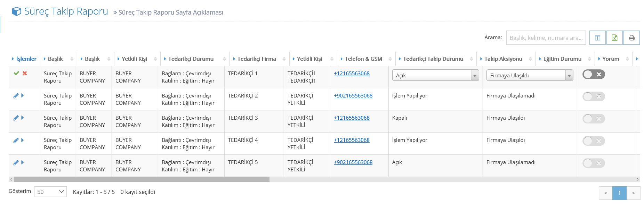This screenshot has width=644, height=204.
Task: Go to next page button
Action: (x=633, y=193)
